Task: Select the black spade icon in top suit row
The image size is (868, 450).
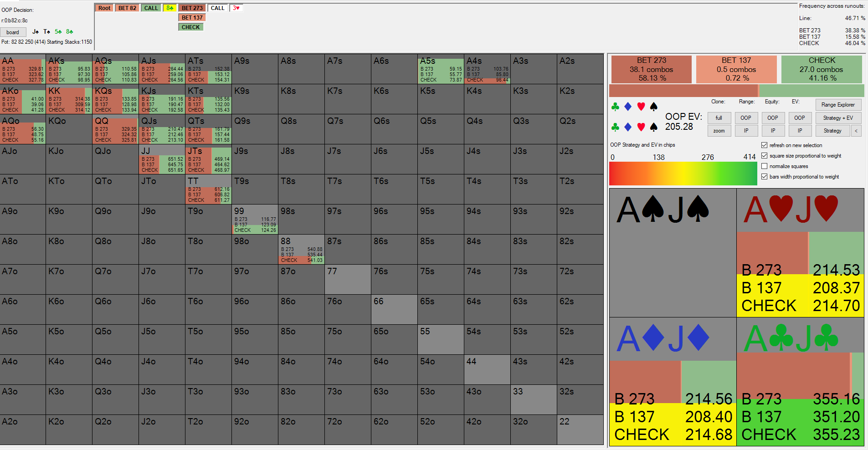Action: [x=654, y=107]
